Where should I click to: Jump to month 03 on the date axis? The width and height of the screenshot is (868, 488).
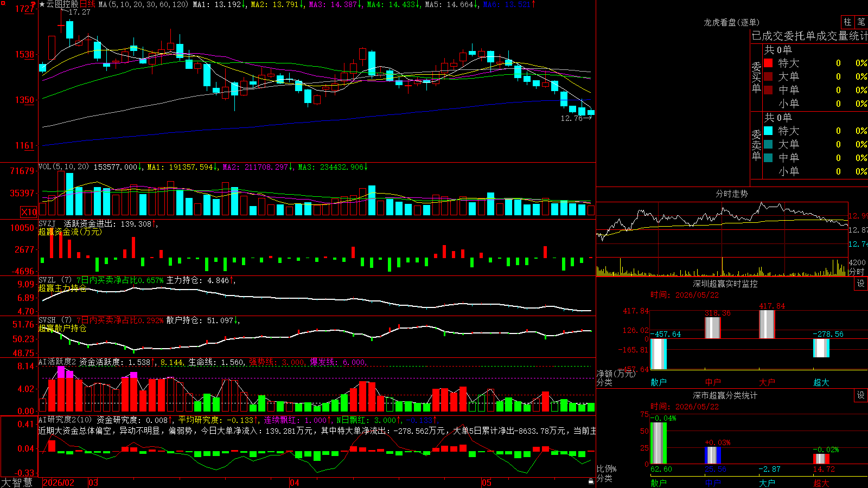93,483
